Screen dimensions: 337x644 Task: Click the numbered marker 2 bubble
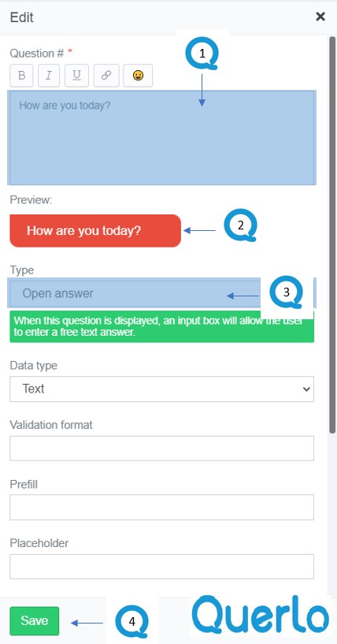point(240,225)
